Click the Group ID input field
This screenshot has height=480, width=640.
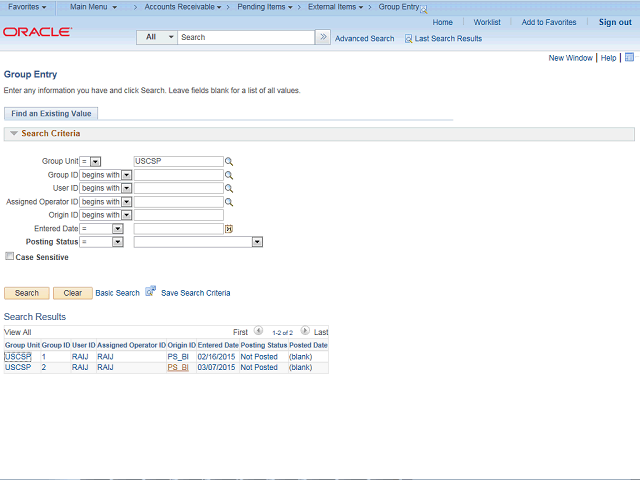(179, 175)
